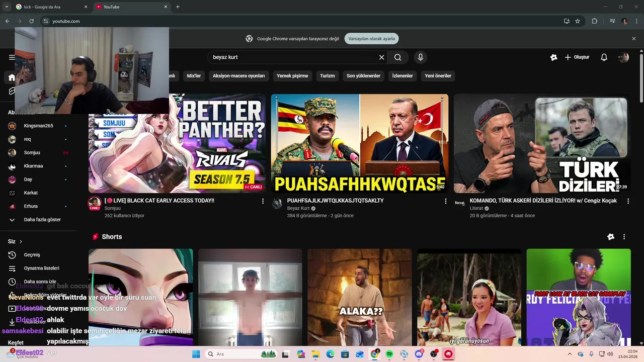Dismiss the default browser infobar

pyautogui.click(x=634, y=39)
